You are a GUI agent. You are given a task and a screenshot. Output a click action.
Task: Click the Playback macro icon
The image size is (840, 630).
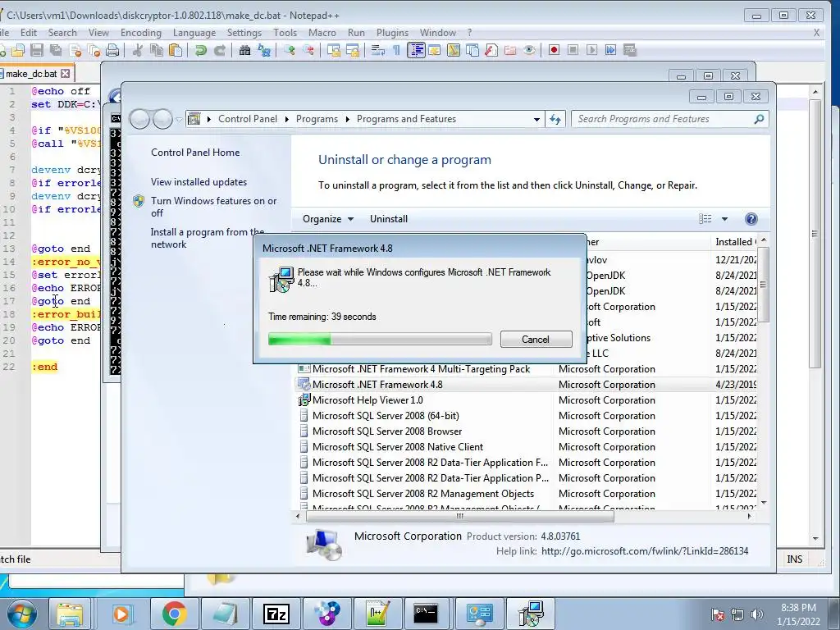(x=591, y=50)
